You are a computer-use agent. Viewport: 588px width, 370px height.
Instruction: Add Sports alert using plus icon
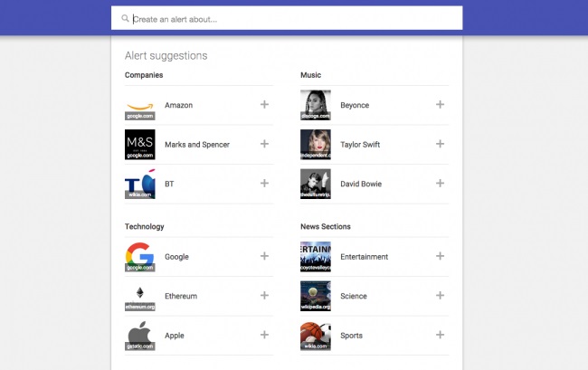[x=440, y=335]
